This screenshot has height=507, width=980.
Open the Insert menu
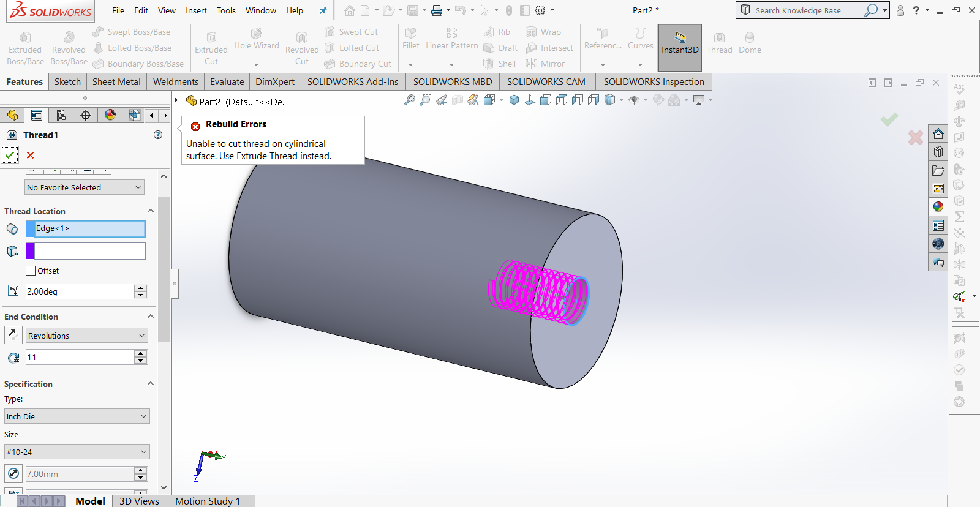[x=196, y=10]
